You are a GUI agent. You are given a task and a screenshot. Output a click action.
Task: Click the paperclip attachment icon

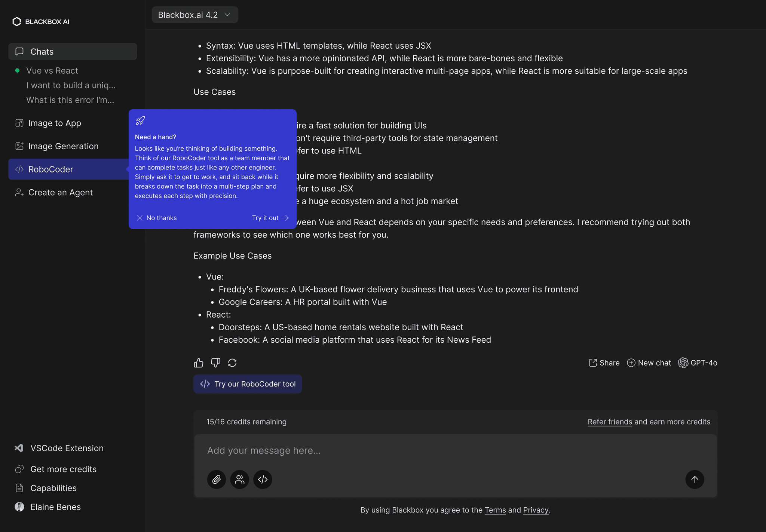[x=217, y=480]
